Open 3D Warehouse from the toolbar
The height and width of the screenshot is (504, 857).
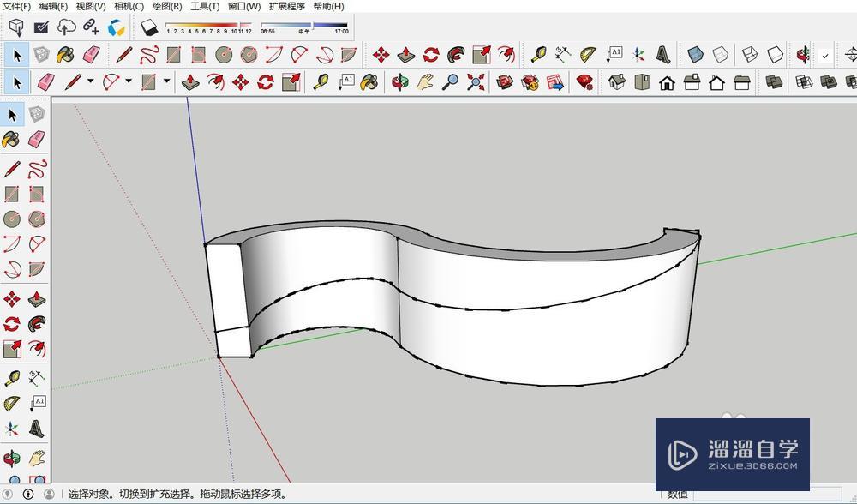pyautogui.click(x=505, y=82)
